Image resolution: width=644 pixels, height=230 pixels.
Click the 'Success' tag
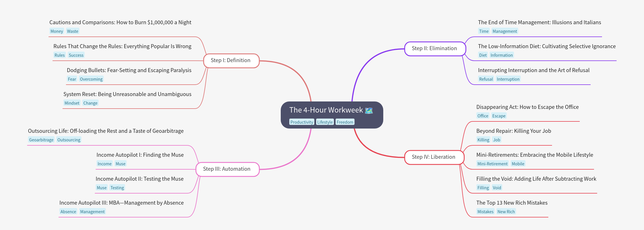76,55
